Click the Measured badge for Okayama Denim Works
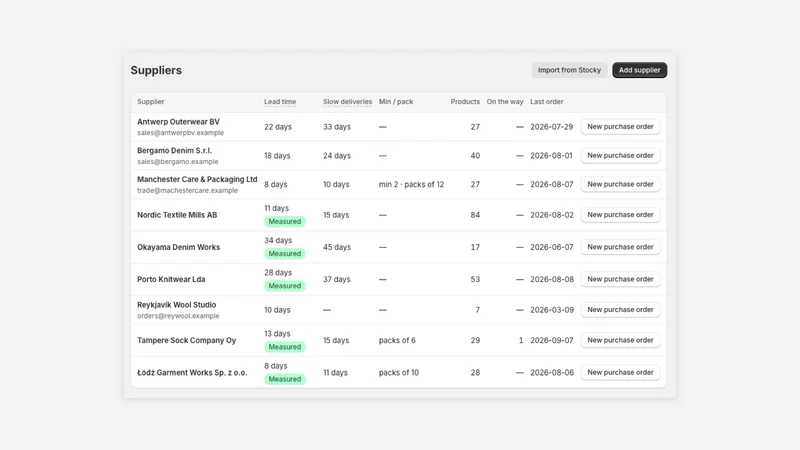Viewport: 800px width, 450px height. pos(285,254)
